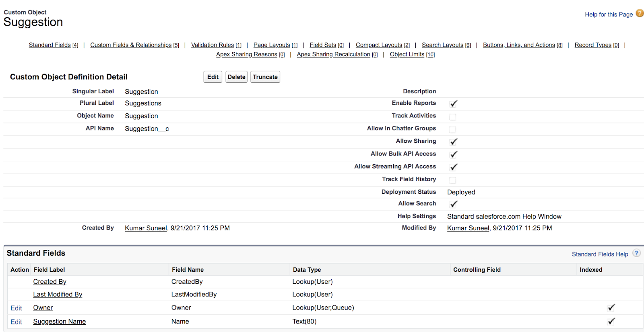Click the Delete button
The width and height of the screenshot is (644, 332).
237,77
